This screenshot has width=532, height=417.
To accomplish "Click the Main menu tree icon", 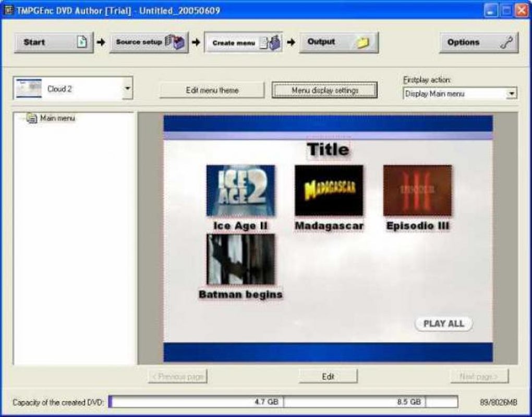I will click(x=31, y=118).
